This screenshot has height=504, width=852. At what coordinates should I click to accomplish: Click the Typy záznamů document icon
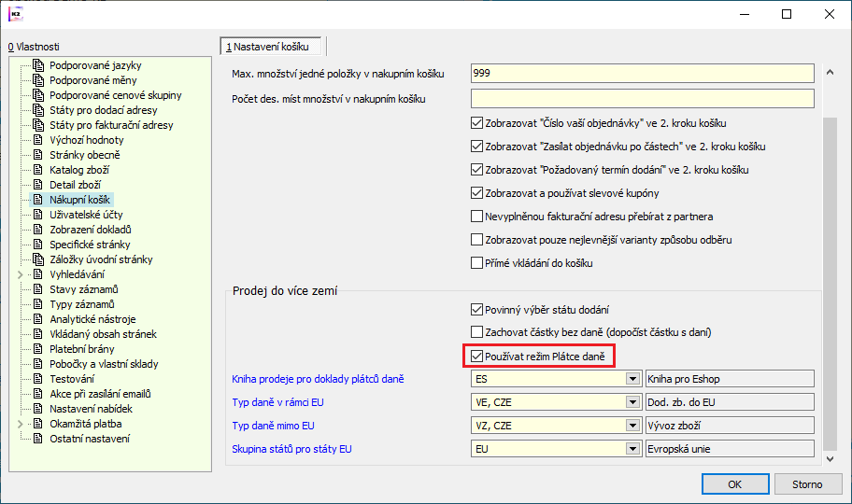click(x=38, y=304)
